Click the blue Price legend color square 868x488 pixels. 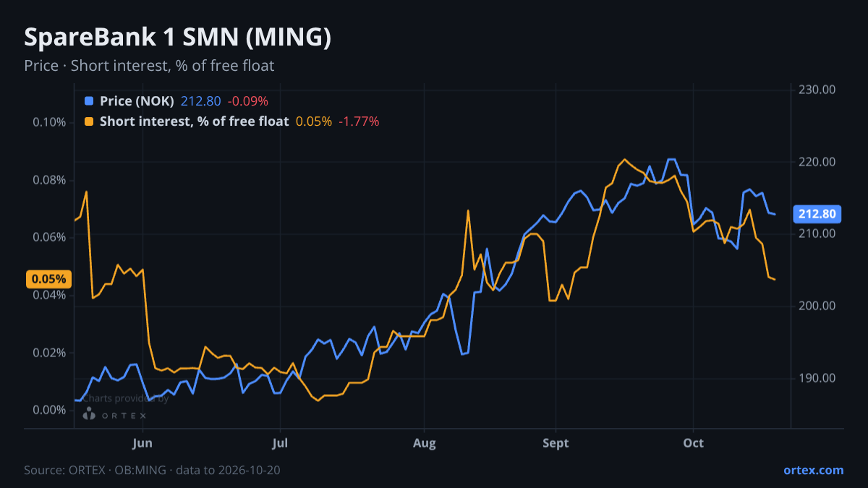pyautogui.click(x=89, y=101)
